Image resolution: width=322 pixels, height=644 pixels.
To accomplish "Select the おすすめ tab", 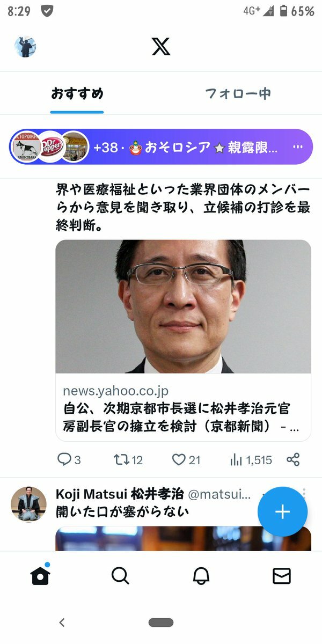I will (77, 93).
